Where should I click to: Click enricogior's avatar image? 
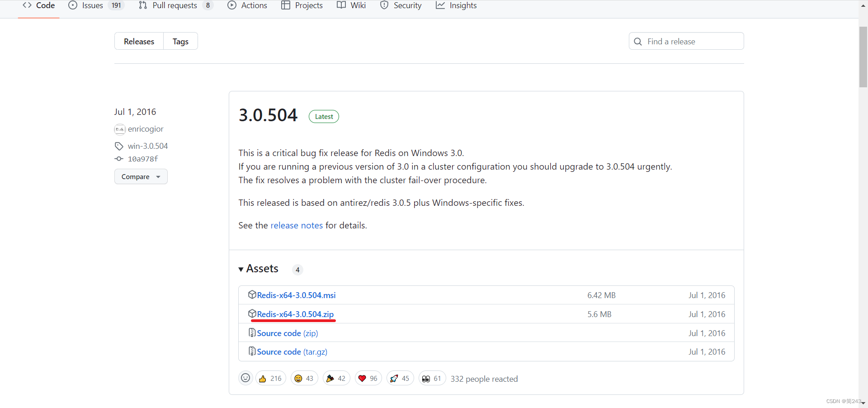coord(120,129)
